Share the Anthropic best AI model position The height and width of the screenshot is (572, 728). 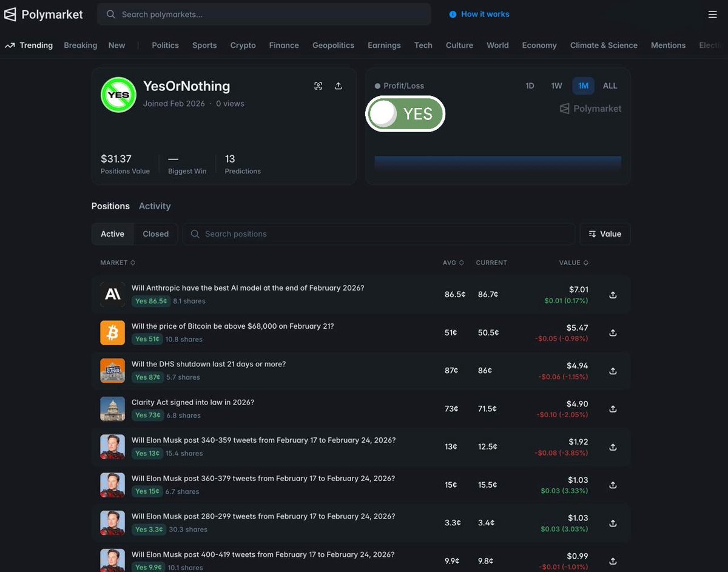613,295
